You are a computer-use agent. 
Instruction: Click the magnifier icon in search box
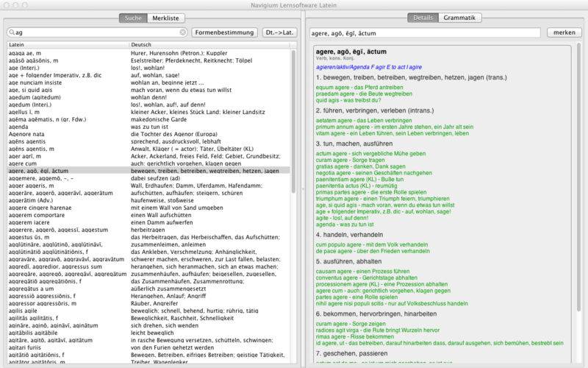(x=12, y=32)
